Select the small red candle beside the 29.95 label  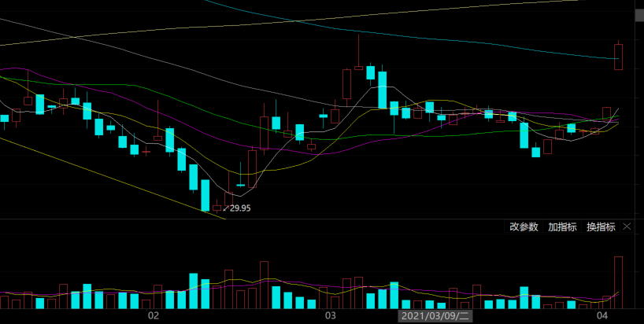pos(217,208)
